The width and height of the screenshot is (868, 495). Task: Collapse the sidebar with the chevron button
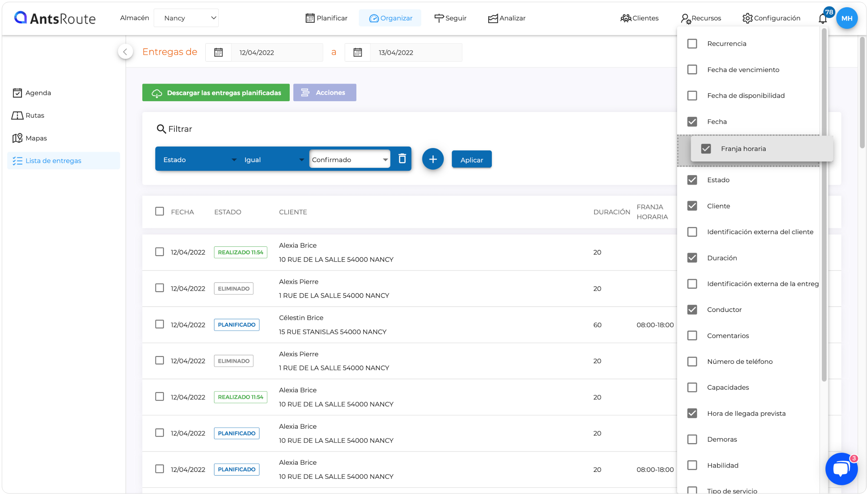point(125,52)
